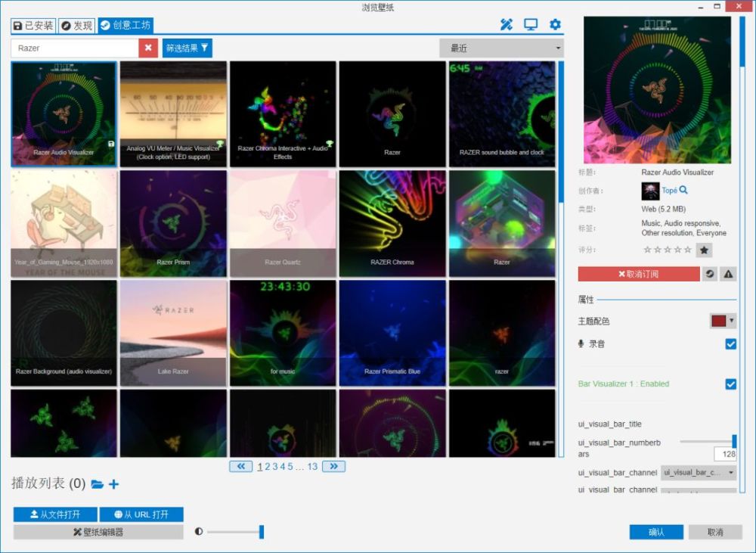Click the bottom brightness slider handle

pyautogui.click(x=262, y=532)
